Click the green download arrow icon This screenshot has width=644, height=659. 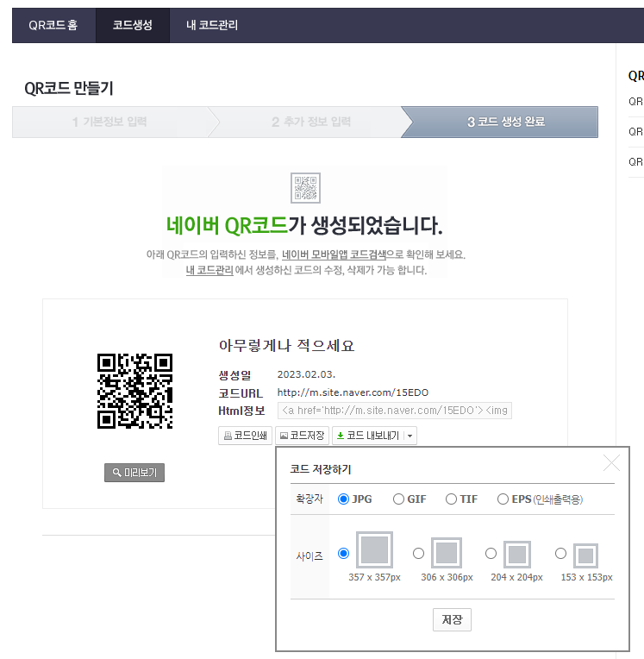coord(341,436)
